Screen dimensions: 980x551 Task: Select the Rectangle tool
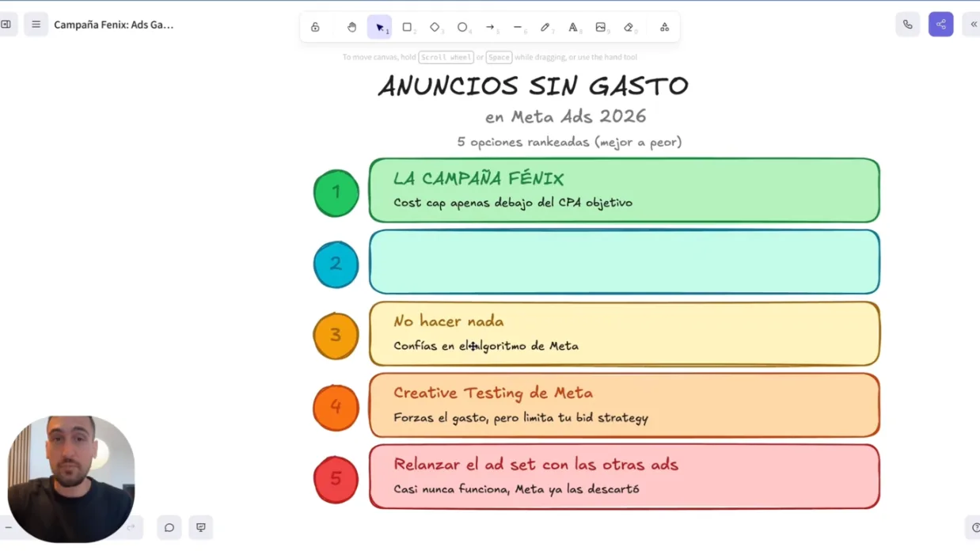(x=407, y=28)
